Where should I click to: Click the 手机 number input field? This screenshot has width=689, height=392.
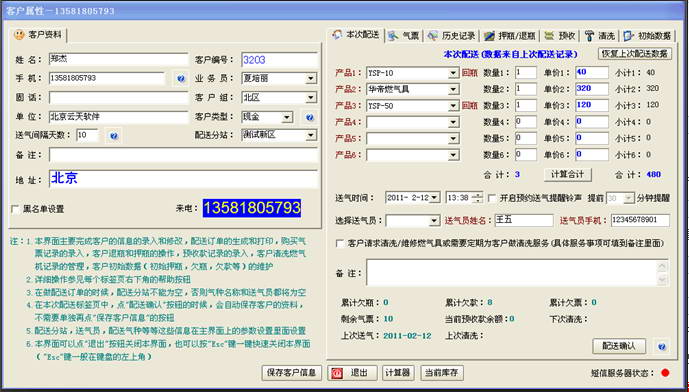107,79
